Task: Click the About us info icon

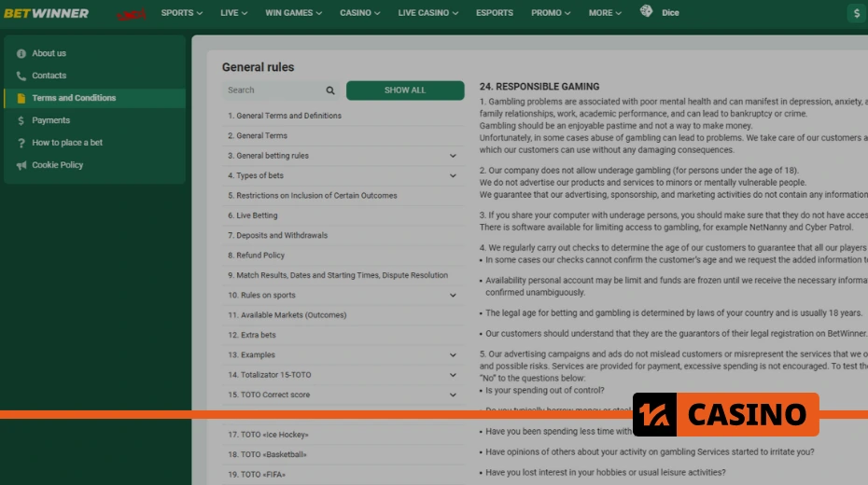Action: click(x=21, y=54)
